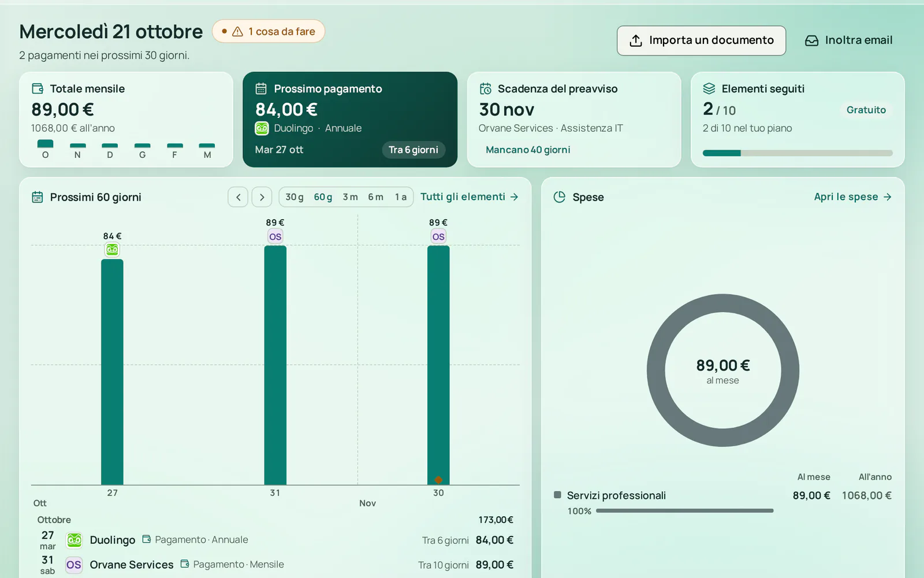
Task: Click the Elementi seguiti plan progress bar
Action: [x=798, y=153]
